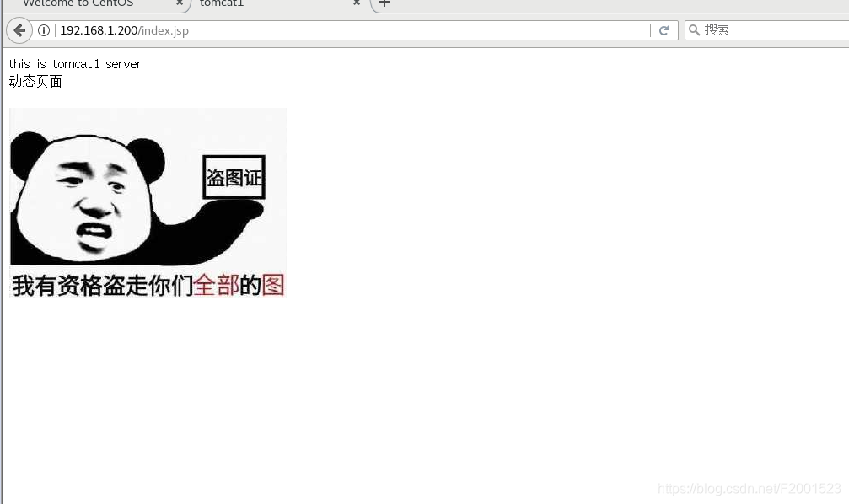Click the text 'this is tomcat1 server'
The width and height of the screenshot is (849, 504).
coord(75,64)
